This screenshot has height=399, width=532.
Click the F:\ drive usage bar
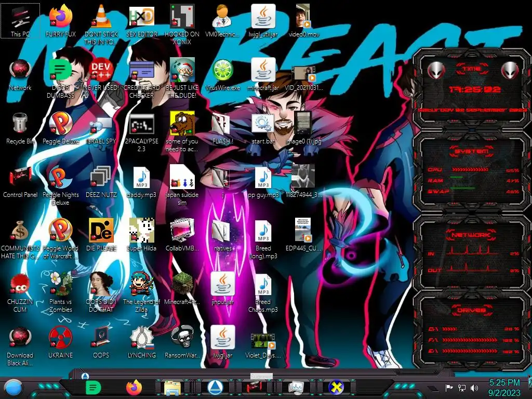(x=470, y=340)
